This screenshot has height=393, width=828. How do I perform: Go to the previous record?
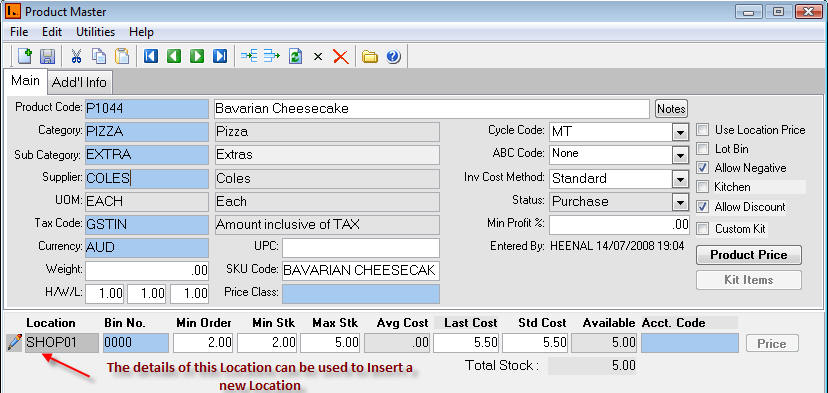[174, 56]
